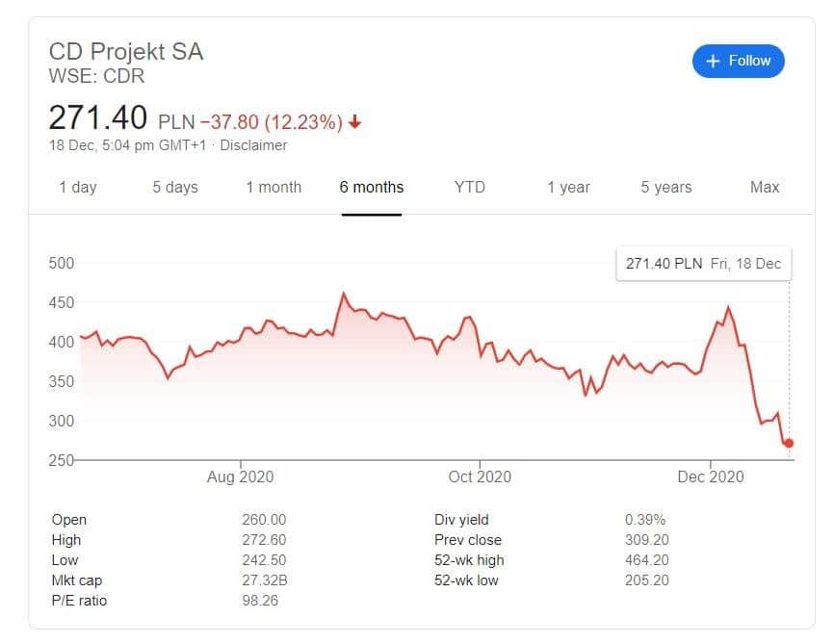This screenshot has width=833, height=644.
Task: Select the 6 months tab
Action: coord(372,187)
